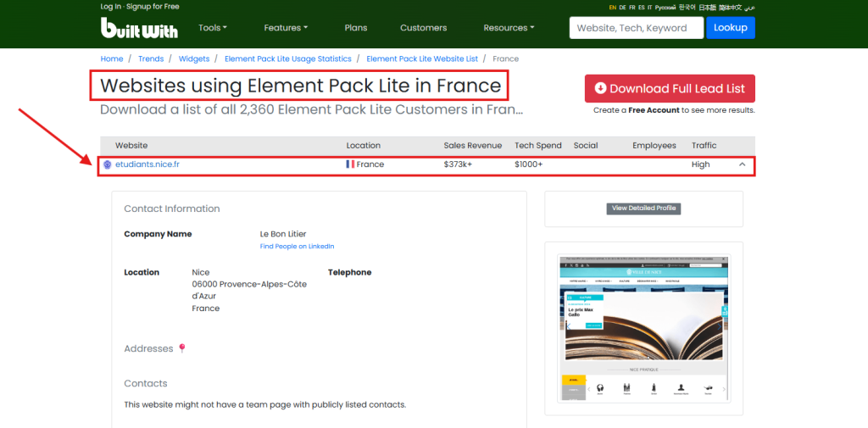Click the High traffic value

pos(700,164)
